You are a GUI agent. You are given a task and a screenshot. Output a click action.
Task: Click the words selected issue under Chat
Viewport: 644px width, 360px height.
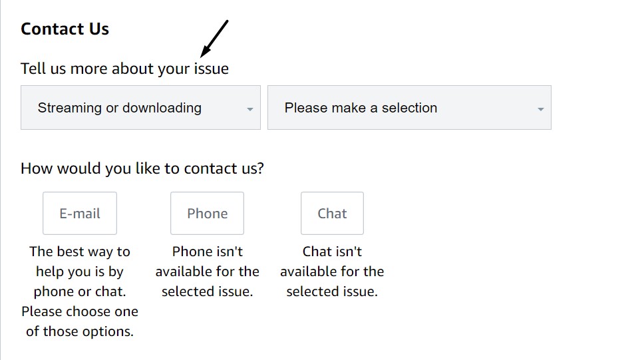[332, 291]
